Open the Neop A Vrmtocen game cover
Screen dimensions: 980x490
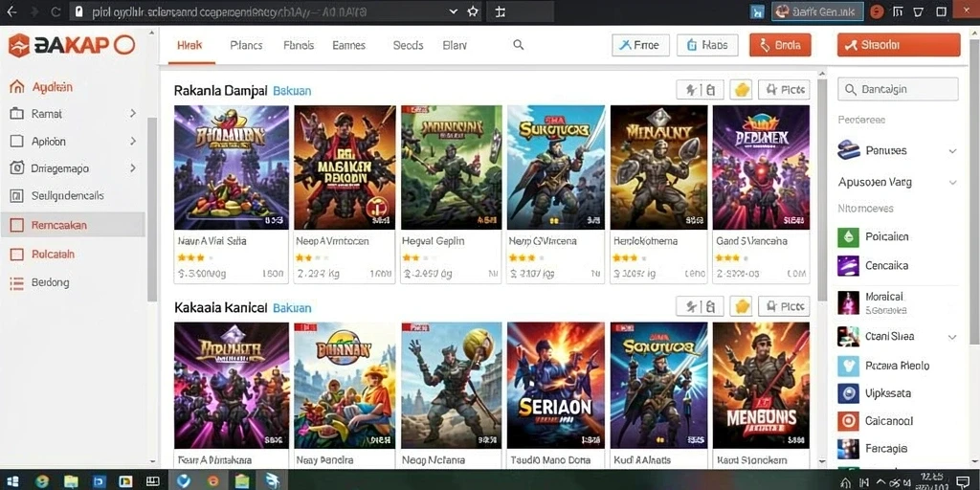345,167
